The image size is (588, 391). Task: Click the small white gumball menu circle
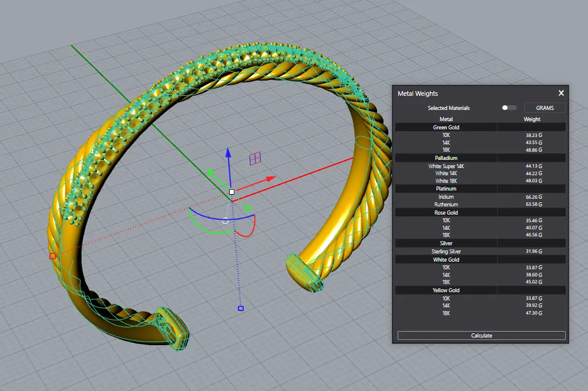tap(226, 221)
